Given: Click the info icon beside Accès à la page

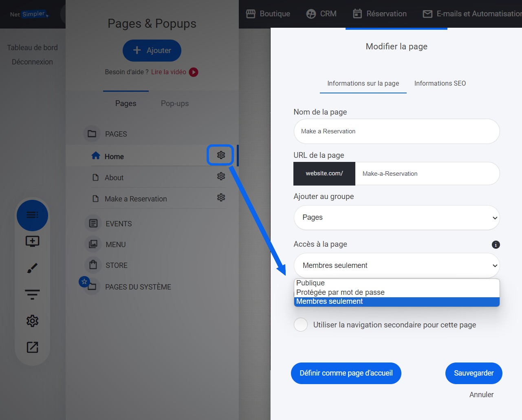Looking at the screenshot, I should pyautogui.click(x=496, y=245).
